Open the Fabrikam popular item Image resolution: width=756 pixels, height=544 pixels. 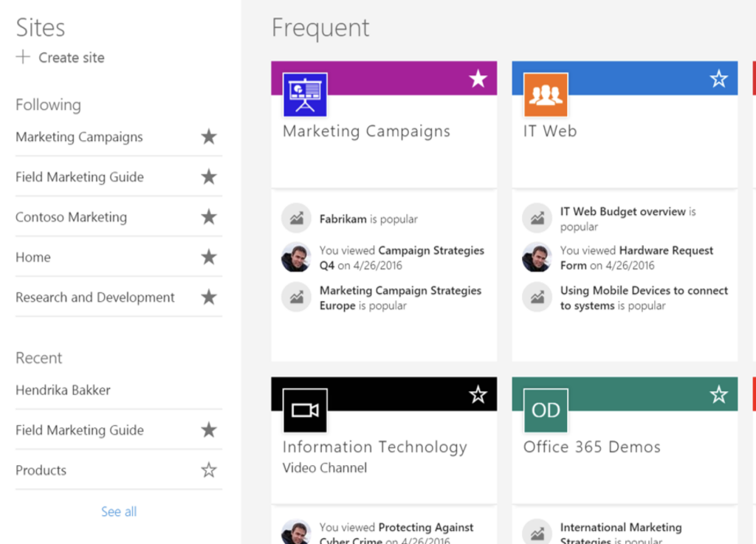pos(343,219)
